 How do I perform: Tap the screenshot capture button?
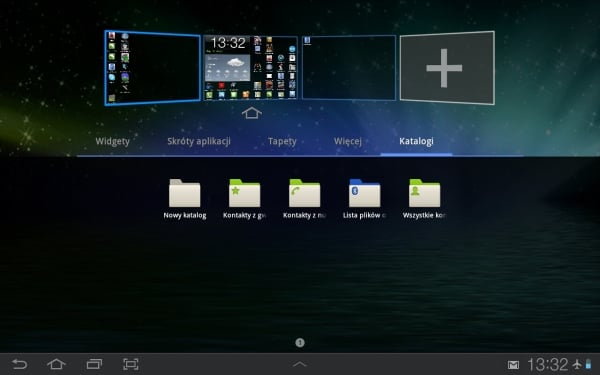131,364
